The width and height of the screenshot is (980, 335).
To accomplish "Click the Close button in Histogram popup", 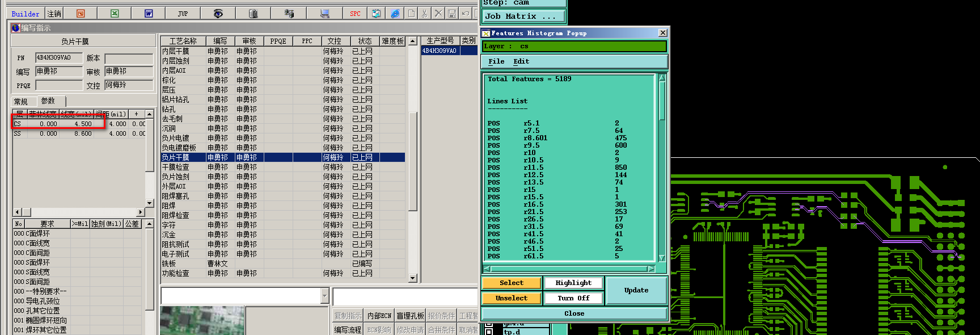I will [x=574, y=313].
